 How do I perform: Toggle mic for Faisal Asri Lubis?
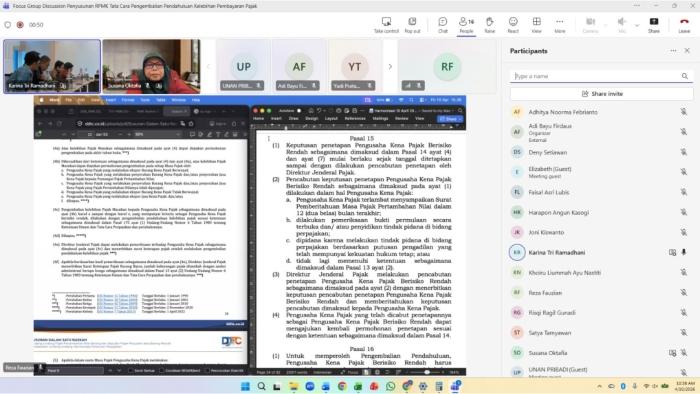(x=683, y=192)
